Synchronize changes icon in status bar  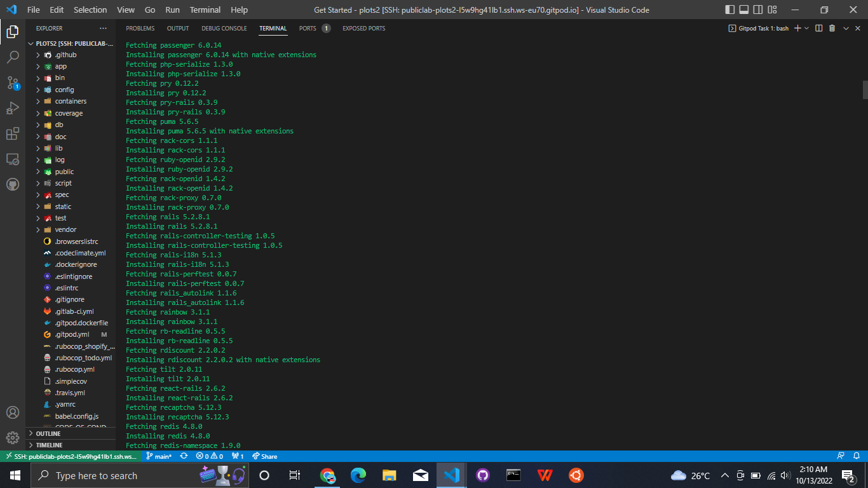click(x=184, y=456)
